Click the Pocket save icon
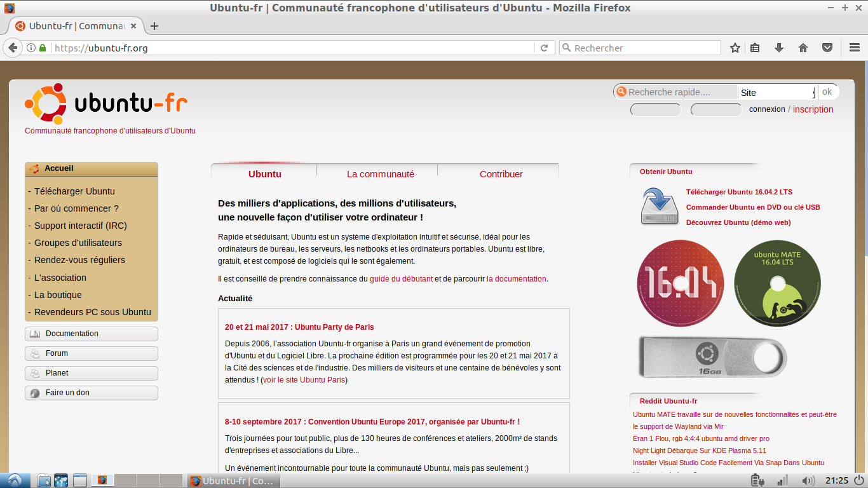 (827, 48)
